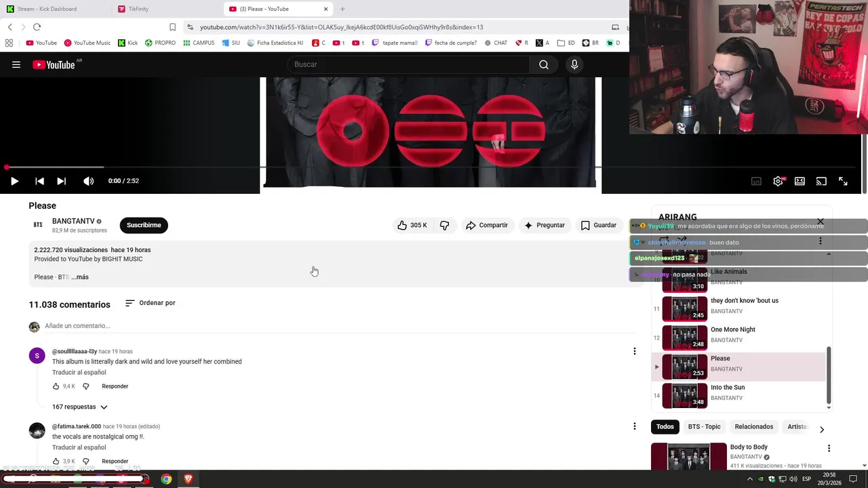Select the Relacionados chip

click(x=753, y=426)
